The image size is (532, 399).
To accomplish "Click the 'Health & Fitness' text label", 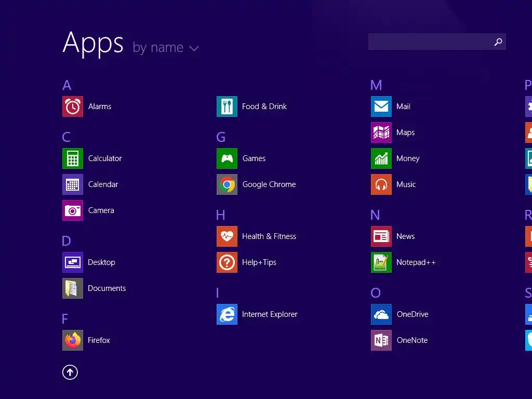I will 269,236.
